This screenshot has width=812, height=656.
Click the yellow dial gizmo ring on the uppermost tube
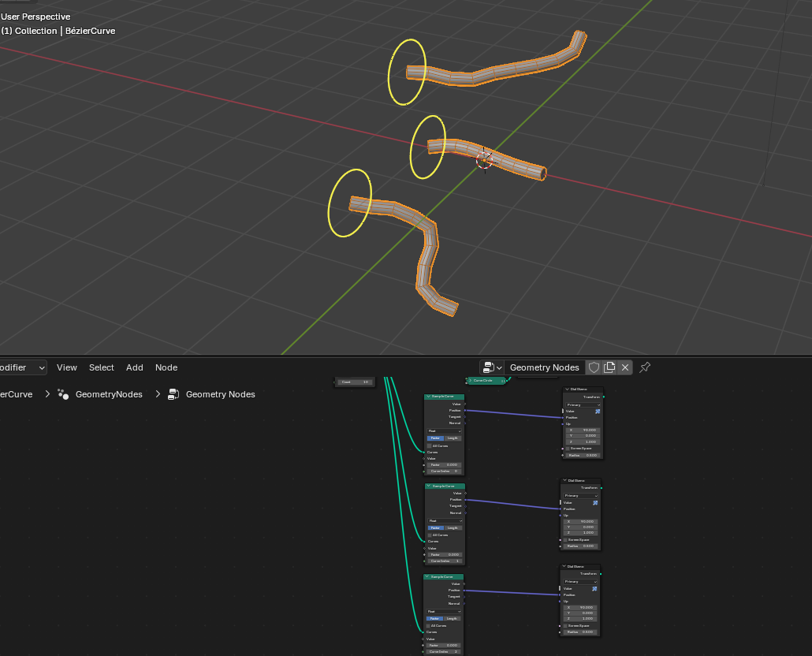tap(407, 72)
